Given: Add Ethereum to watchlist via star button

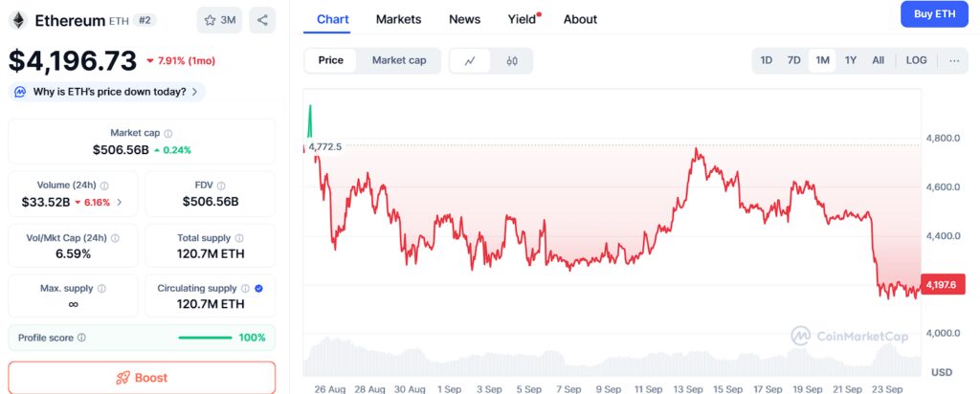Looking at the screenshot, I should [219, 20].
